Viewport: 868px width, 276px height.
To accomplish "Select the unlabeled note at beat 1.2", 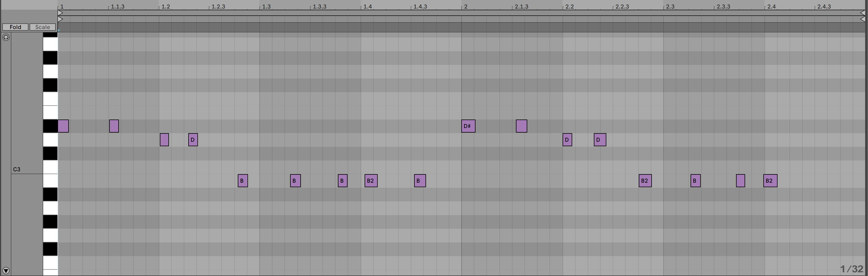I will 164,140.
